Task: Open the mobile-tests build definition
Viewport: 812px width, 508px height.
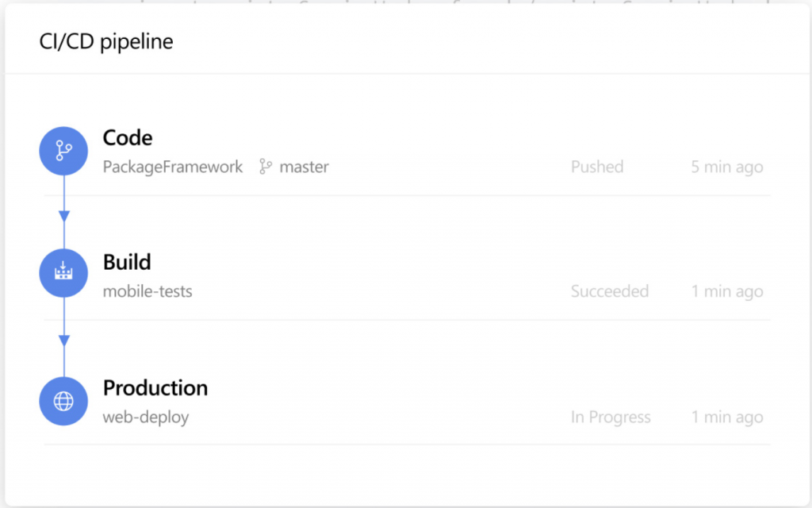Action: [147, 291]
